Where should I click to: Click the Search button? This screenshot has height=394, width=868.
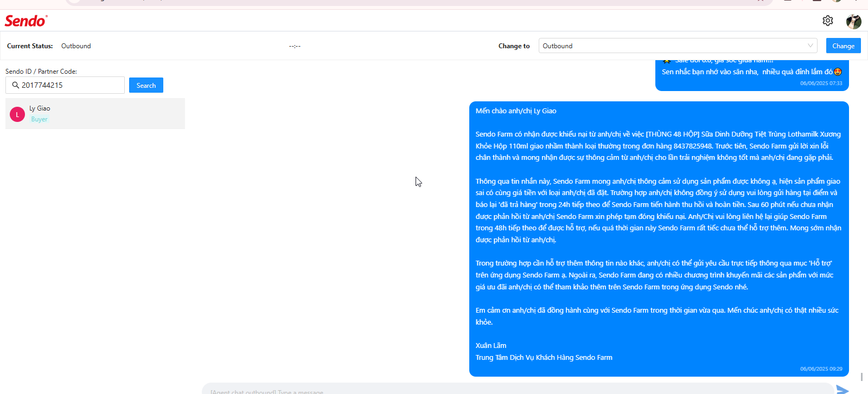146,85
